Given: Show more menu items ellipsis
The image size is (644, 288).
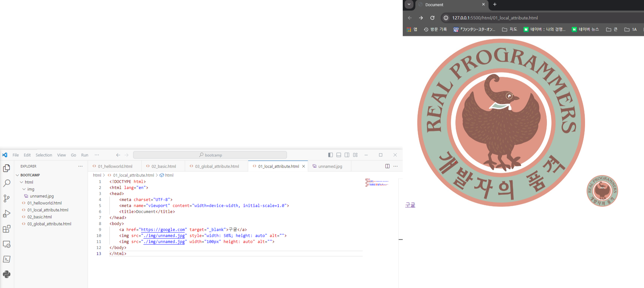Looking at the screenshot, I should tap(97, 155).
